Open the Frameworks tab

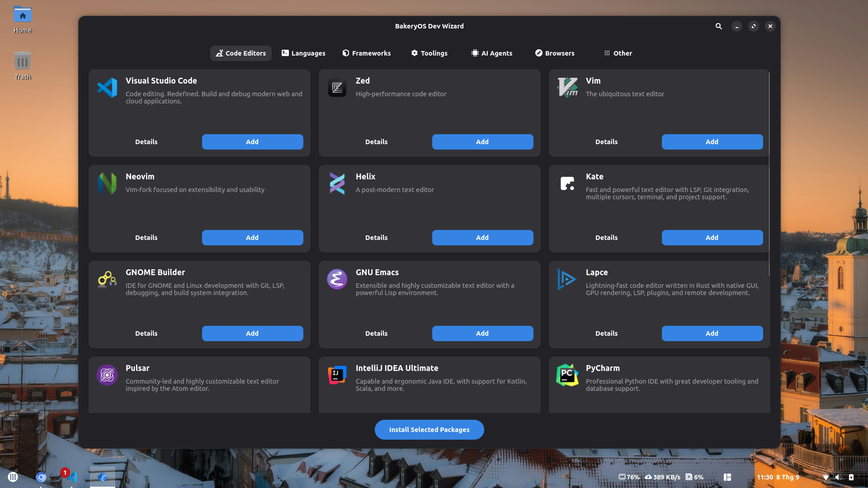point(367,53)
